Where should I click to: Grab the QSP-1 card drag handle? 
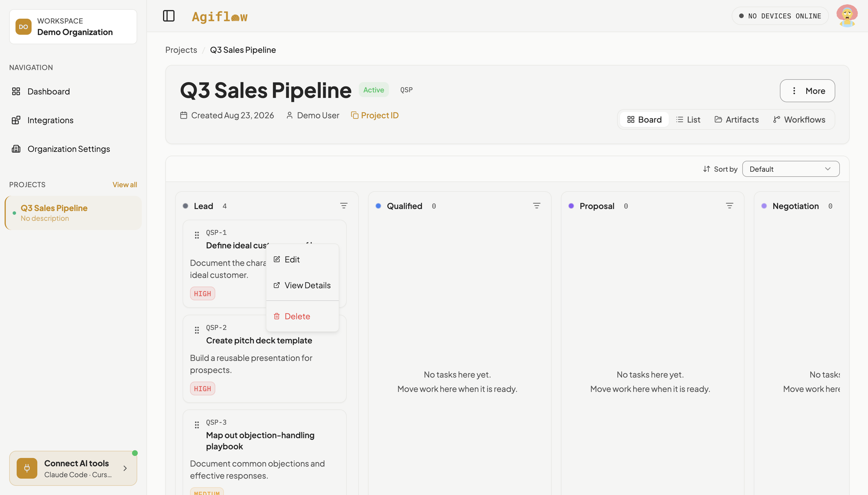197,235
